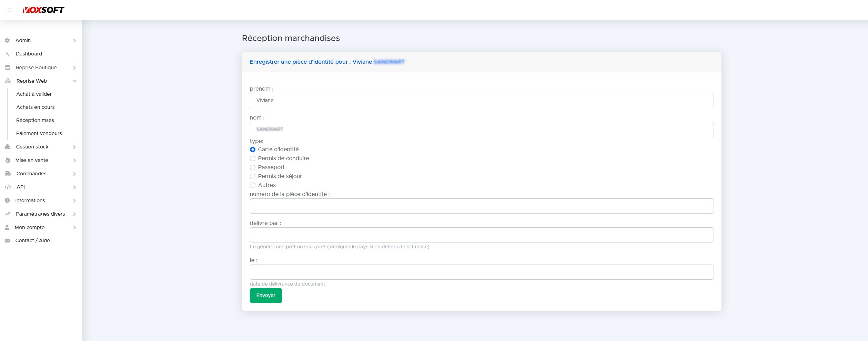Select the Permis de conduire radio option
Viewport: 868px width, 341px height.
click(x=253, y=158)
